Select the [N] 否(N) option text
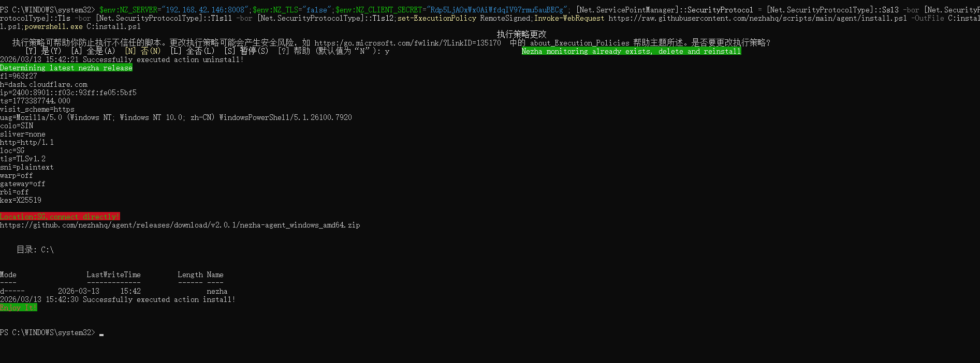Image resolution: width=980 pixels, height=363 pixels. (x=142, y=51)
